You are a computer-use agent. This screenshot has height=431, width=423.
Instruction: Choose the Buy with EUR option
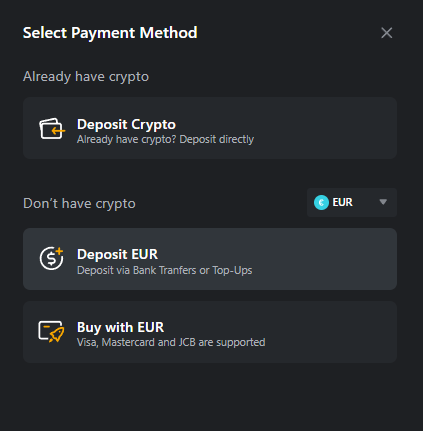(210, 332)
